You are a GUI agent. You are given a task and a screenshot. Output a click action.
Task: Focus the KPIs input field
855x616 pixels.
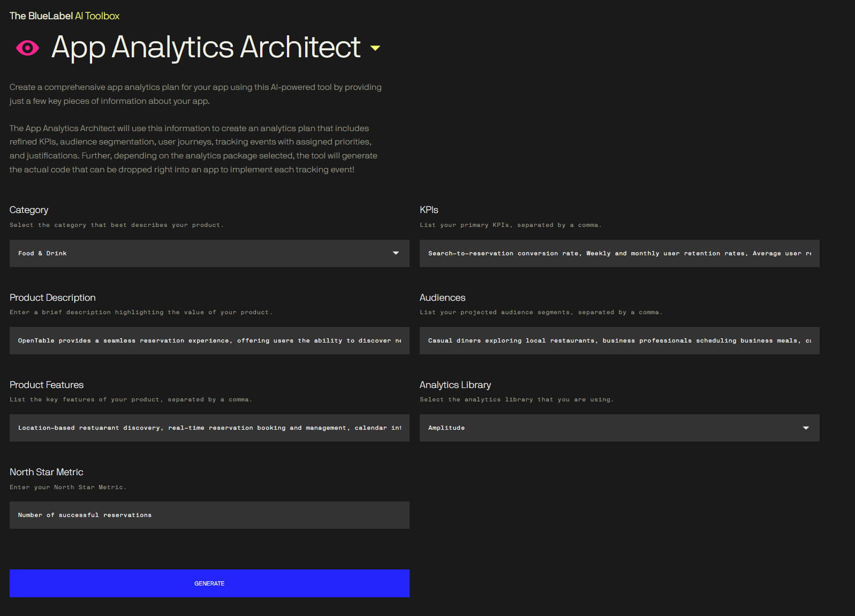619,253
